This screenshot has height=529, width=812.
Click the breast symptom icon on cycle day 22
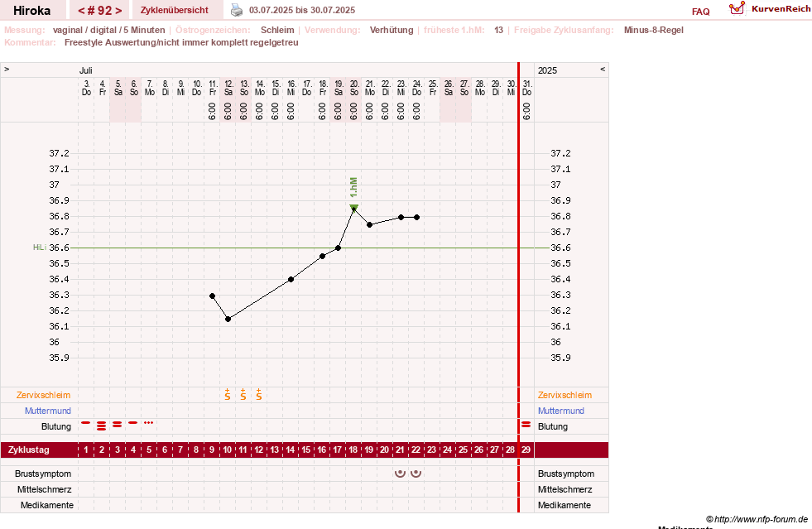416,473
